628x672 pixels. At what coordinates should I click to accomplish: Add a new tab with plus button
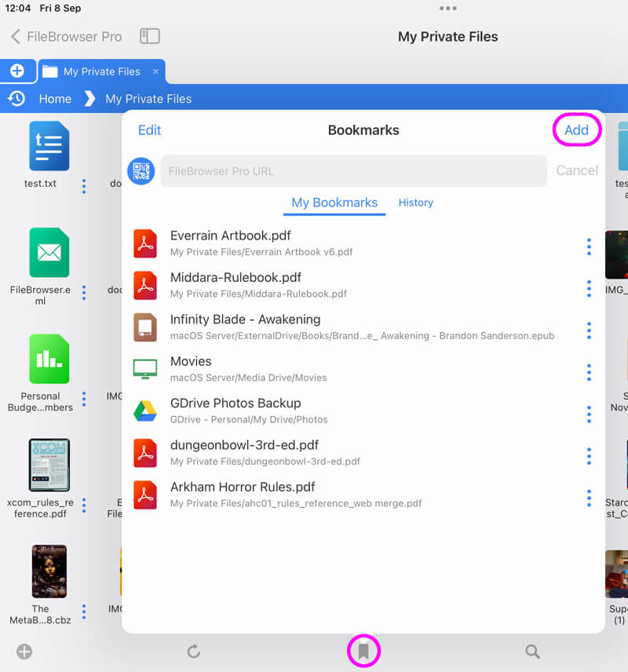pyautogui.click(x=17, y=71)
